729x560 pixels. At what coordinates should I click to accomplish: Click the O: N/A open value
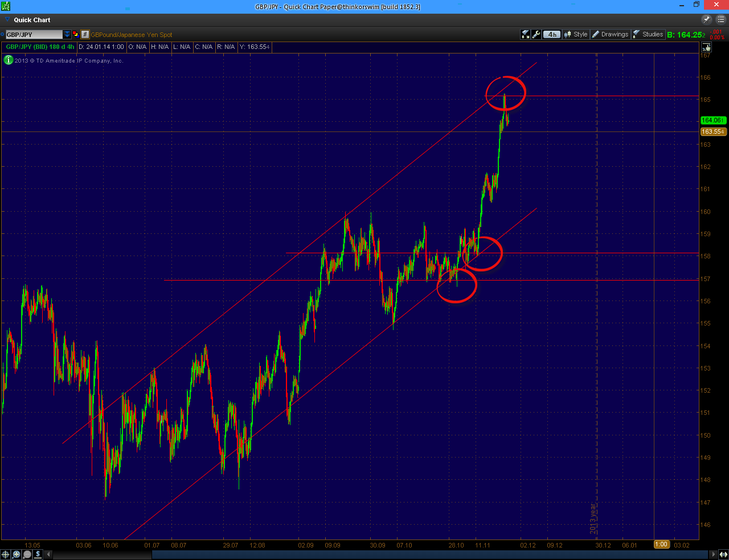coord(137,47)
